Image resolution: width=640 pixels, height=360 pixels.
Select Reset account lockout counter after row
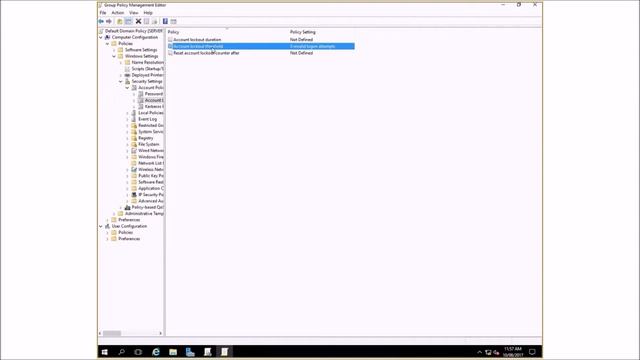point(261,53)
